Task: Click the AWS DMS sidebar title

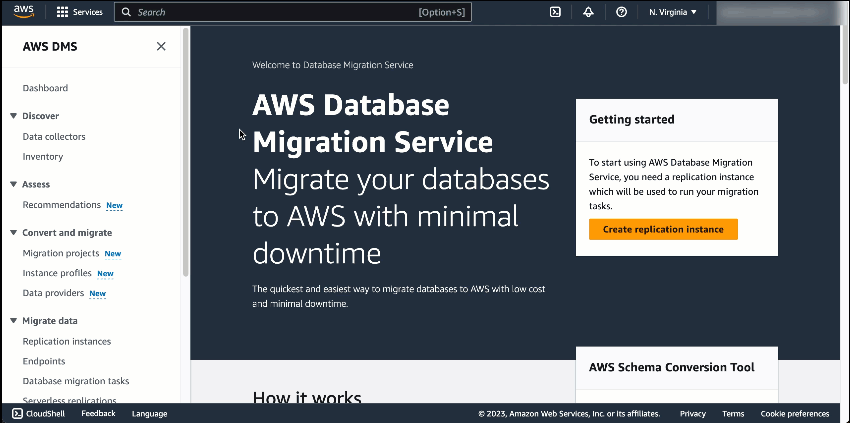Action: (50, 47)
